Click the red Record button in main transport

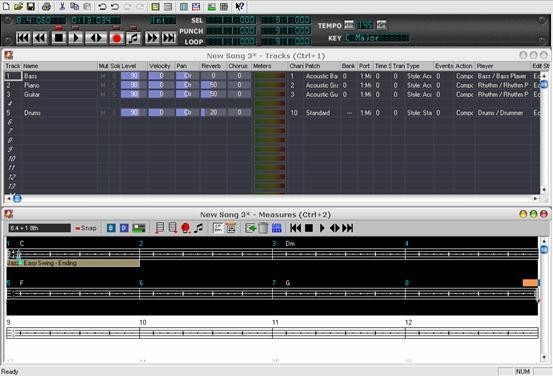coord(116,37)
